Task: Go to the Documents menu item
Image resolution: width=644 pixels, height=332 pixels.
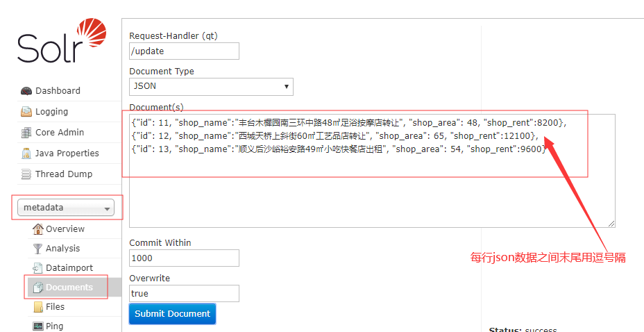Action: 69,288
